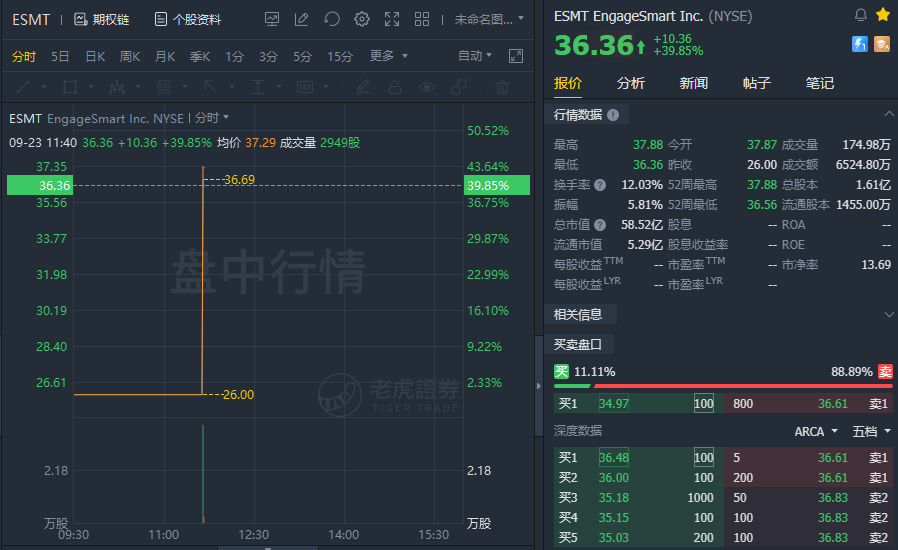This screenshot has width=898, height=550.
Task: Click the clone drawing icon
Action: (459, 87)
